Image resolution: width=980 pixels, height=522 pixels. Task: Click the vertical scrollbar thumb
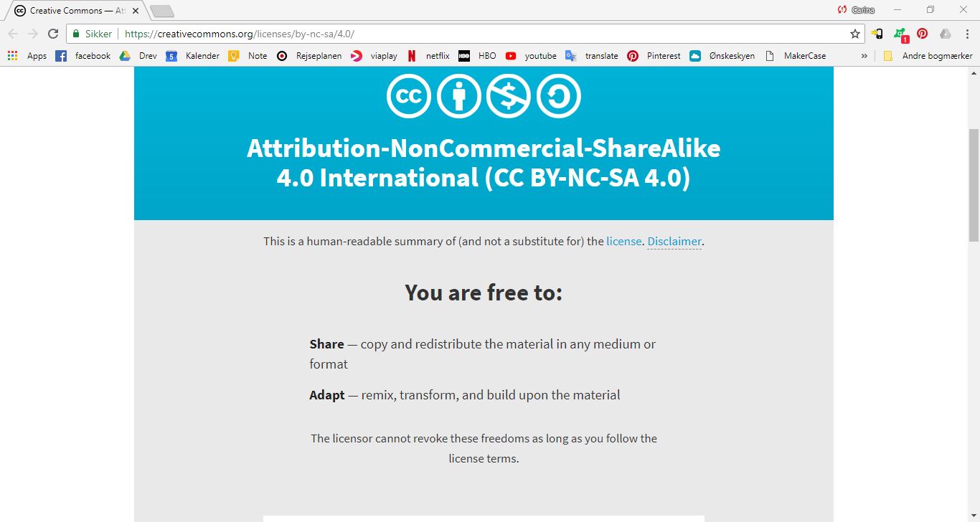(x=974, y=185)
